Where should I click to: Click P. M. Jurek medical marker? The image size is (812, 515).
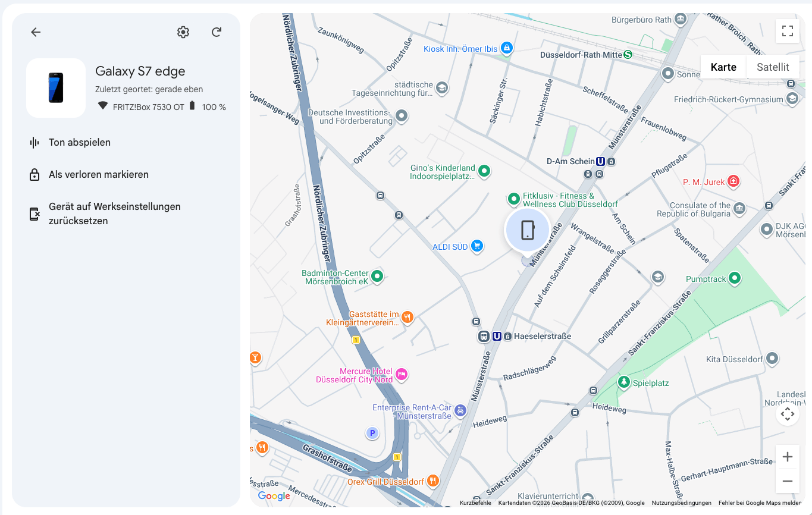coord(733,181)
